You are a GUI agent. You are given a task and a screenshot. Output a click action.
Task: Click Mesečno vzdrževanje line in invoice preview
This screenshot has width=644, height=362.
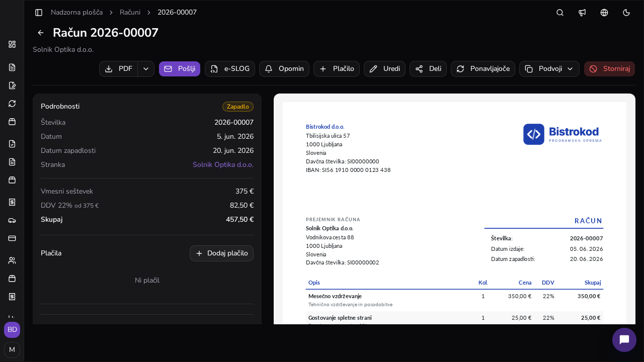point(335,296)
